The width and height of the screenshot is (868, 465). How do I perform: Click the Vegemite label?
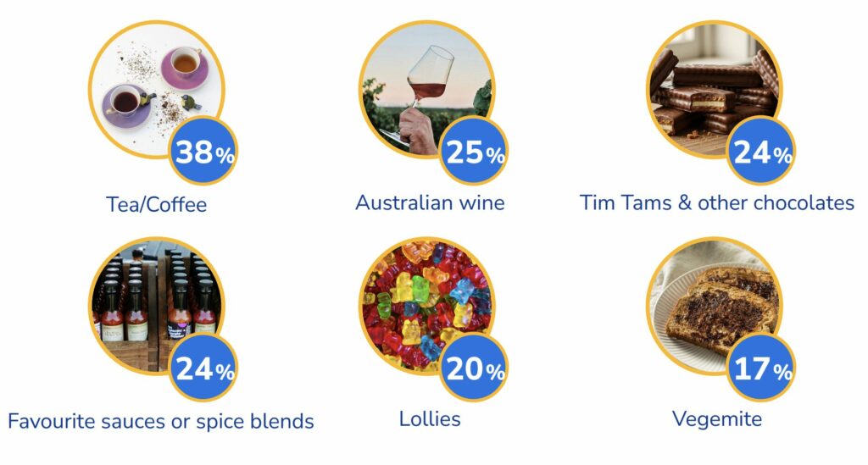717,418
